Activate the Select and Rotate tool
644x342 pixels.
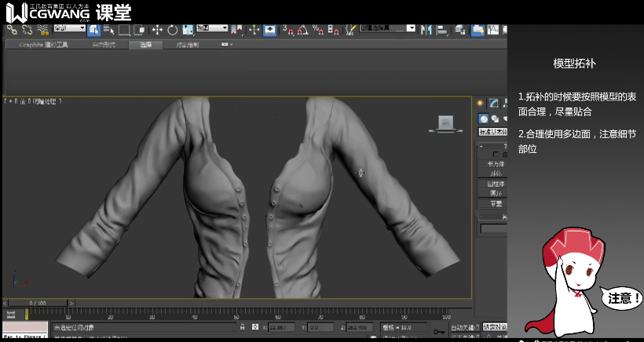coord(171,30)
